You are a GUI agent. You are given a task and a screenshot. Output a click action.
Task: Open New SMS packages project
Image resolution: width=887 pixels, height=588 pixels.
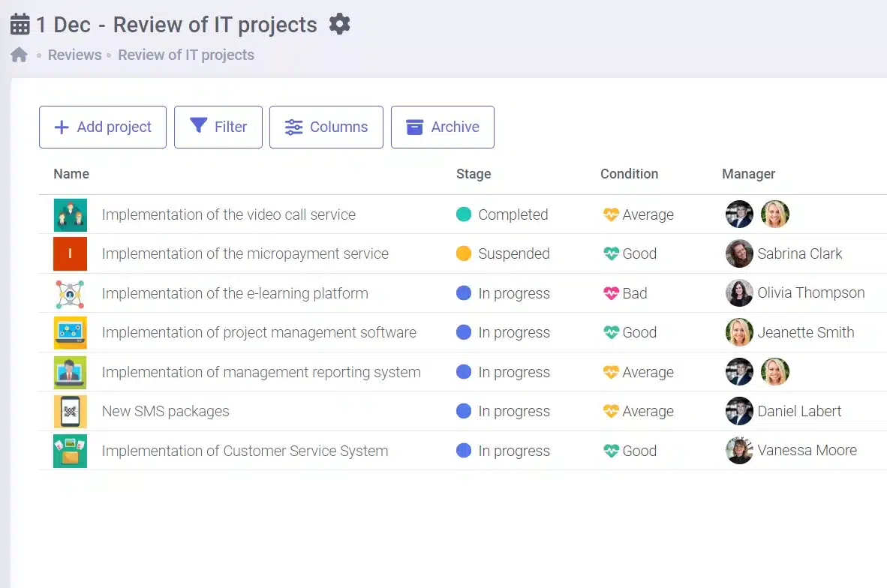166,411
